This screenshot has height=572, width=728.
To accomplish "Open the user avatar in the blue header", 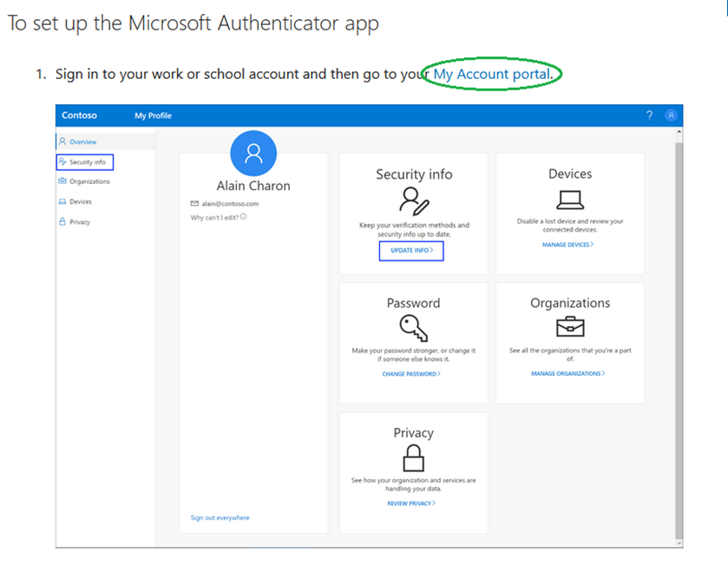I will [x=671, y=115].
